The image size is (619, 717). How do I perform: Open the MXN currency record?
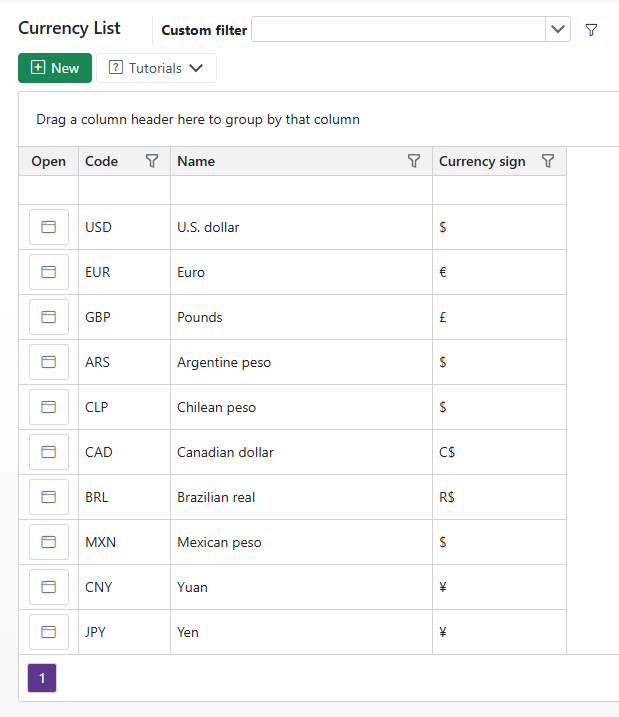coord(49,542)
